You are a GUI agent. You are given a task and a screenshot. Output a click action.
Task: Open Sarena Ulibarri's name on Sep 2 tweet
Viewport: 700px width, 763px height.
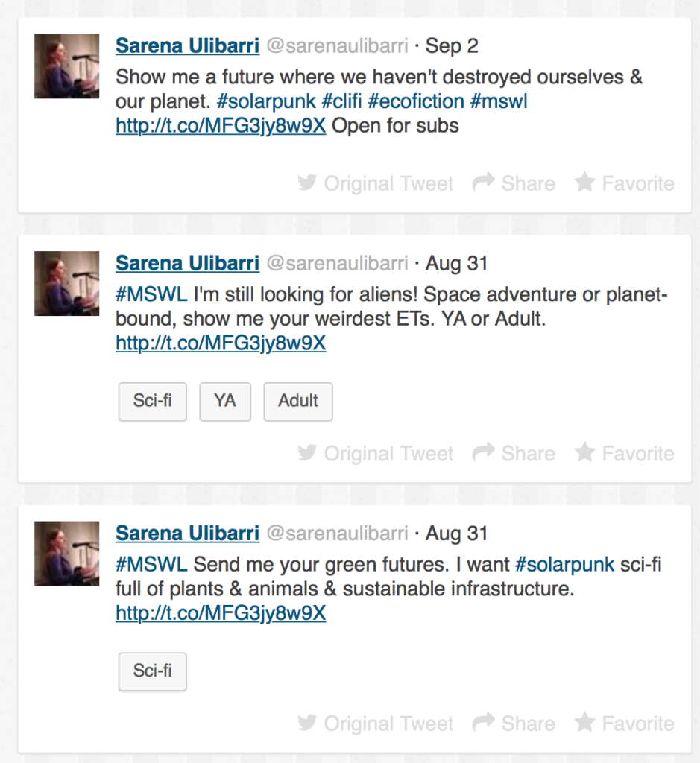[x=187, y=46]
